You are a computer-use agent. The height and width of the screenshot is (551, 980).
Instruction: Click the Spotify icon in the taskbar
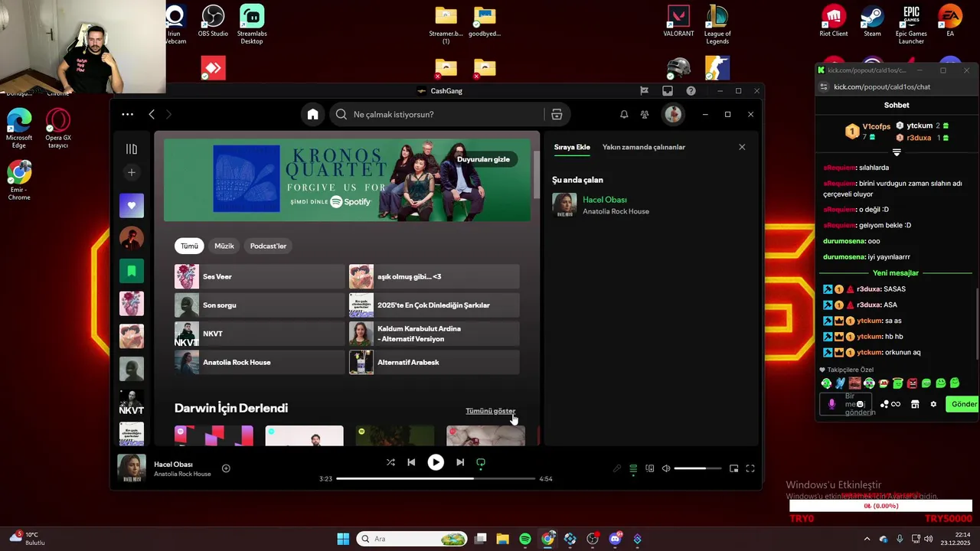point(524,539)
